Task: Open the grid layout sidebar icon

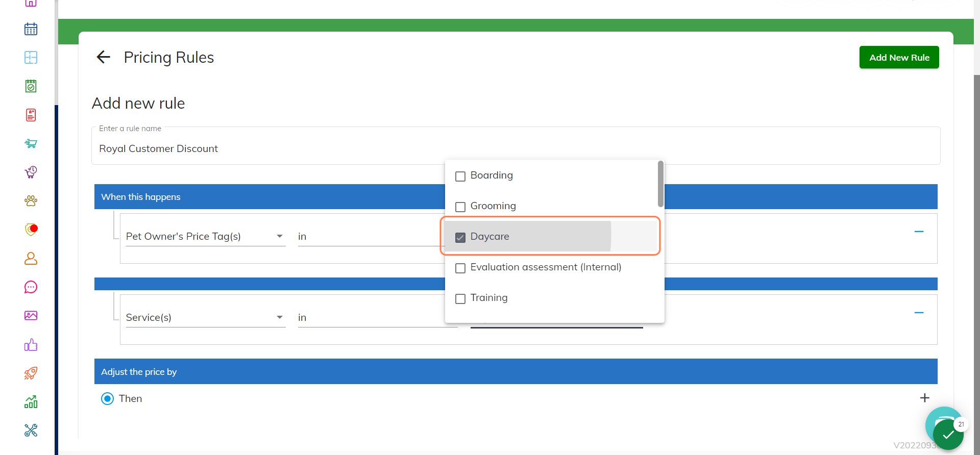Action: pyautogui.click(x=31, y=58)
